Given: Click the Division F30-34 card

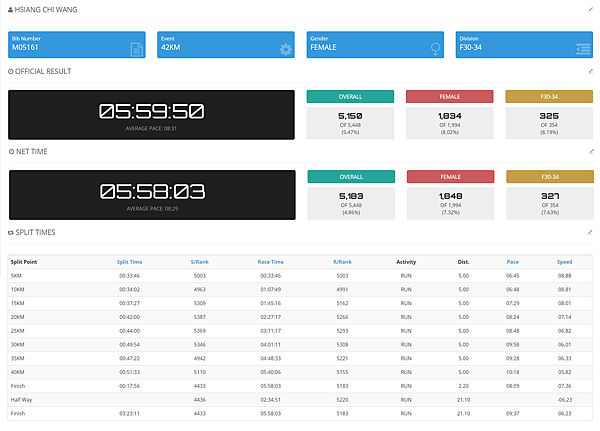Looking at the screenshot, I should (x=524, y=44).
